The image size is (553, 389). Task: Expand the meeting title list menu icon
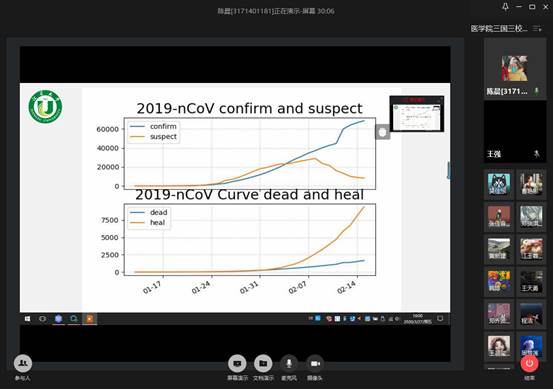(x=537, y=28)
